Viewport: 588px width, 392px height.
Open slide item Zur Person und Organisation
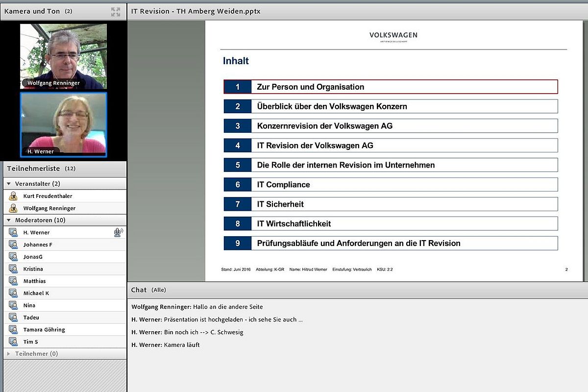[x=391, y=87]
